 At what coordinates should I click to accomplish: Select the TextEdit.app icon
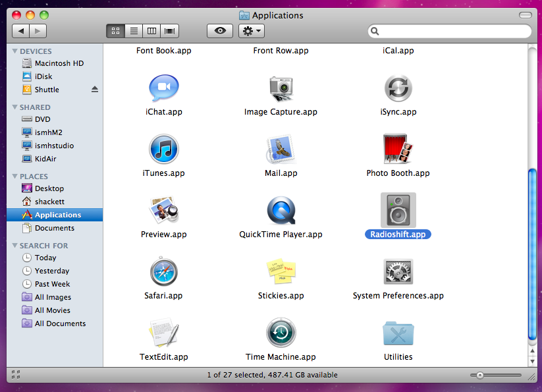point(164,333)
